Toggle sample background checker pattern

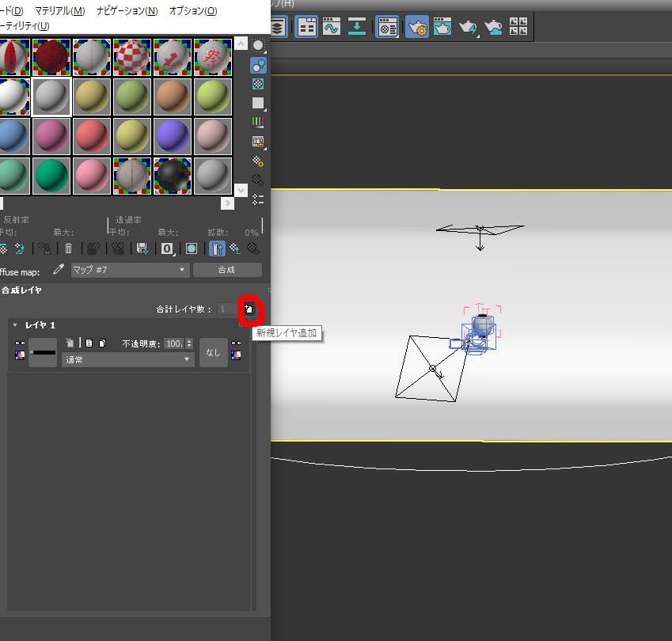(x=258, y=84)
